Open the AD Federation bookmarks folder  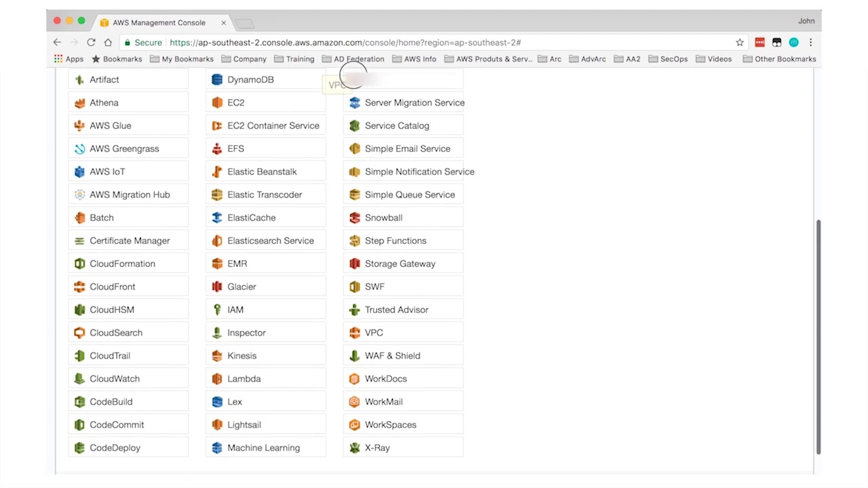click(x=353, y=59)
